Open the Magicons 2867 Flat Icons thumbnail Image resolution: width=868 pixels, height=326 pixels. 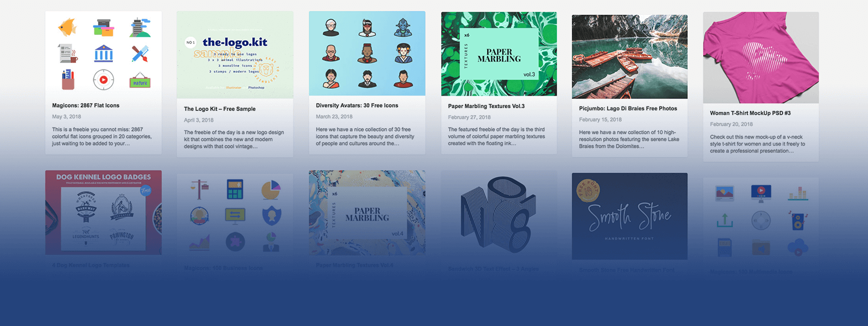coord(103,53)
